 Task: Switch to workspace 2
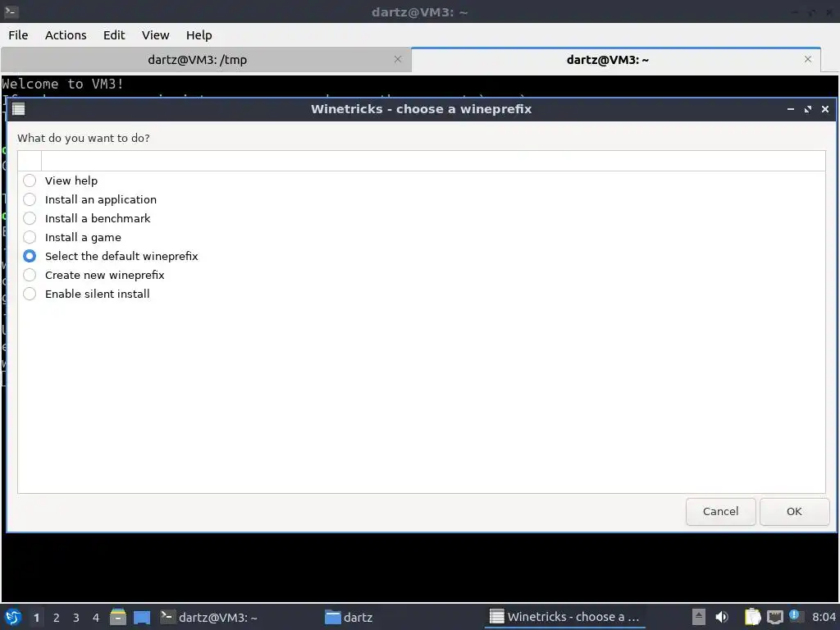57,618
